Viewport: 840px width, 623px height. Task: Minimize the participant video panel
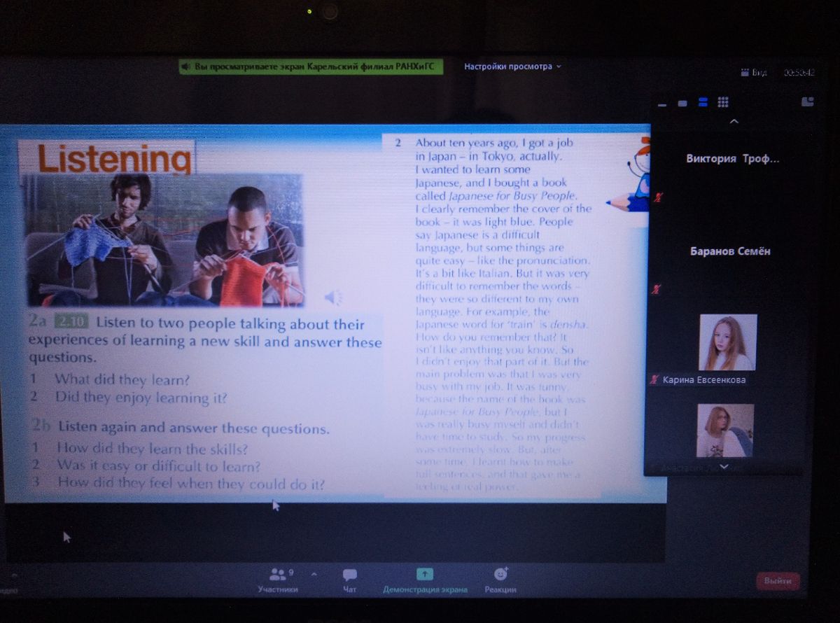[663, 104]
